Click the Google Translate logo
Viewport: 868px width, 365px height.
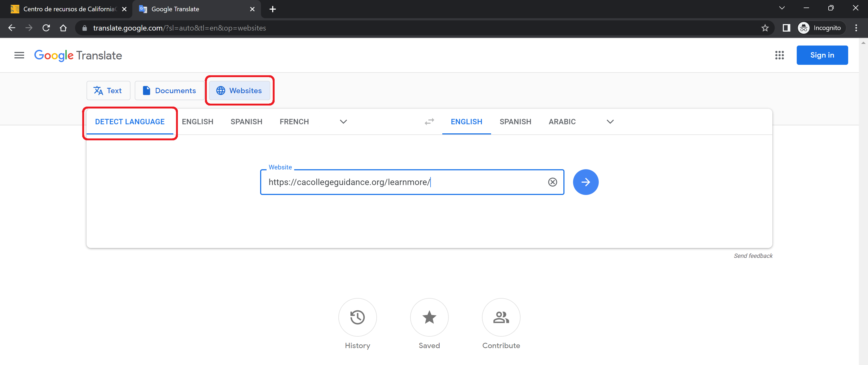78,55
